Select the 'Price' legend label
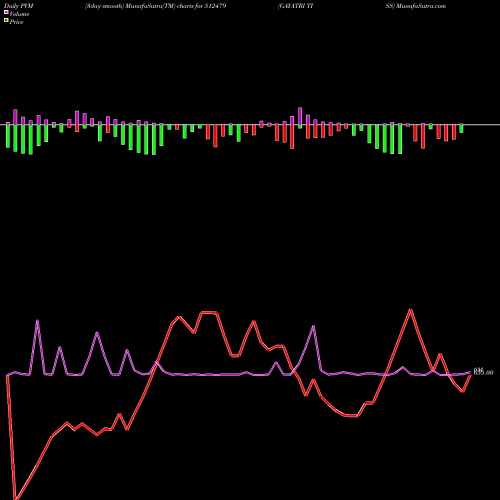 click(x=16, y=22)
